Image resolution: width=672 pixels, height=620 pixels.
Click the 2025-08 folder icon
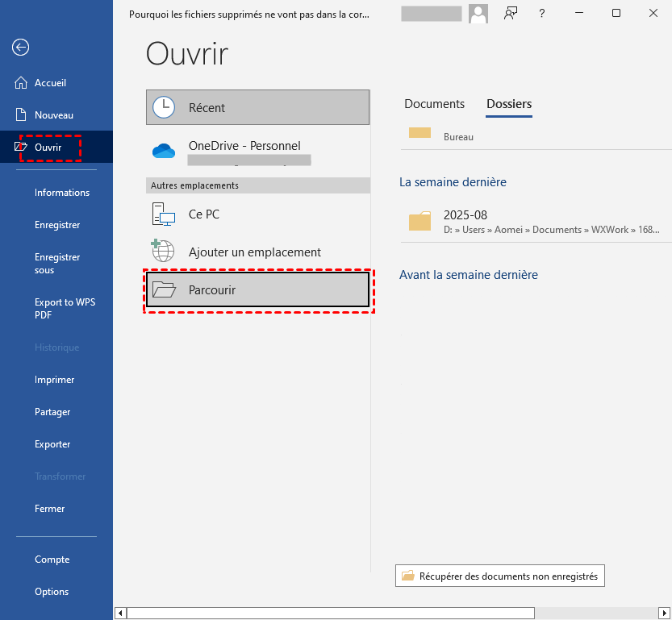419,221
